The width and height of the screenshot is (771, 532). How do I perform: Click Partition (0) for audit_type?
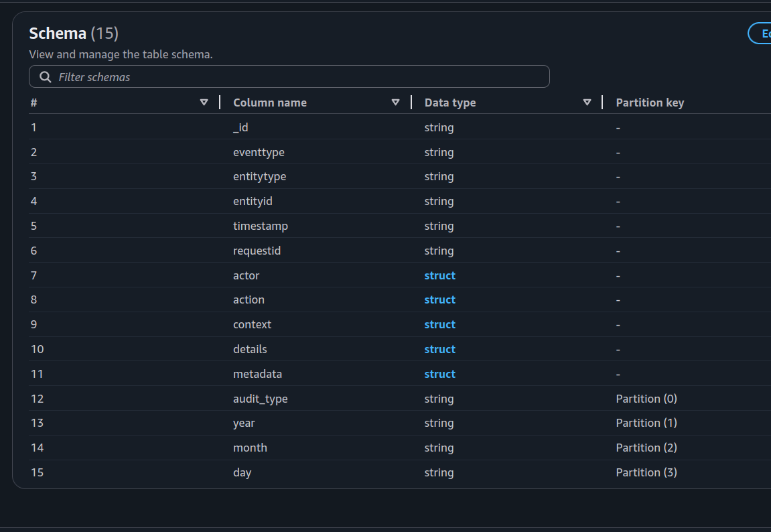646,399
